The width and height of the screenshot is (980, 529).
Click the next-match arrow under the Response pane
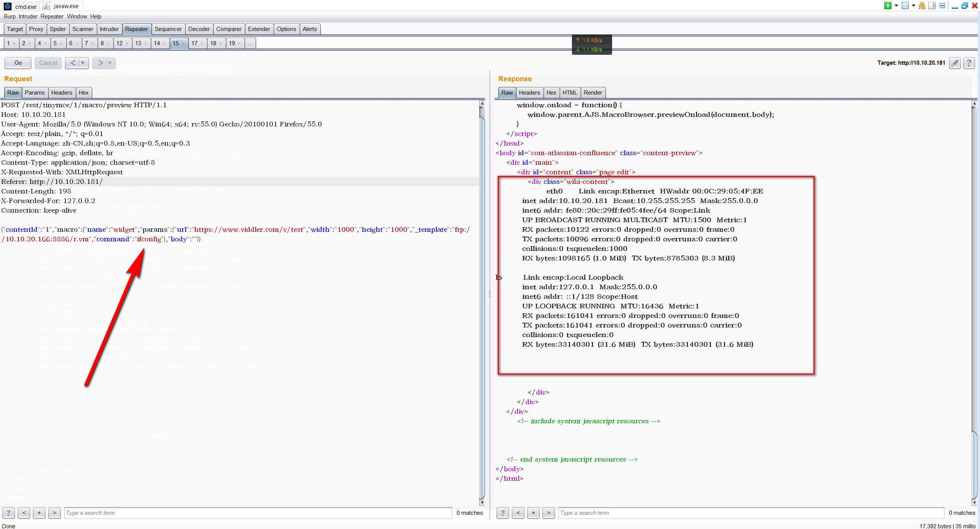549,513
